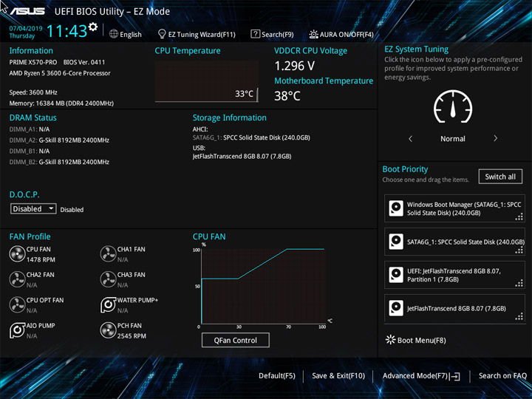Click JetFlashTranscend 8GB 8.07 USB storage row
The width and height of the screenshot is (532, 399).
[x=242, y=157]
